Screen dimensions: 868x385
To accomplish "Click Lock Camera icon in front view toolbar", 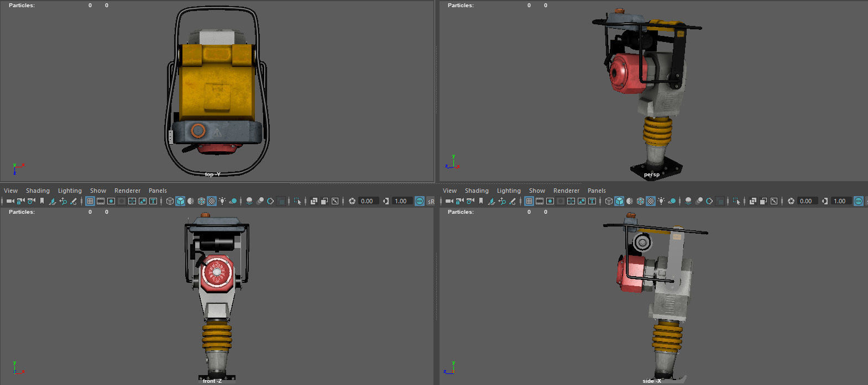I will click(x=20, y=201).
